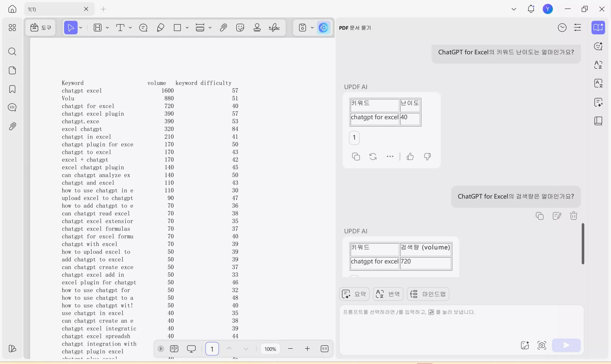Open the AI summarize icon in right sidebar
Viewport: 611px width, 364px height.
pos(598,102)
